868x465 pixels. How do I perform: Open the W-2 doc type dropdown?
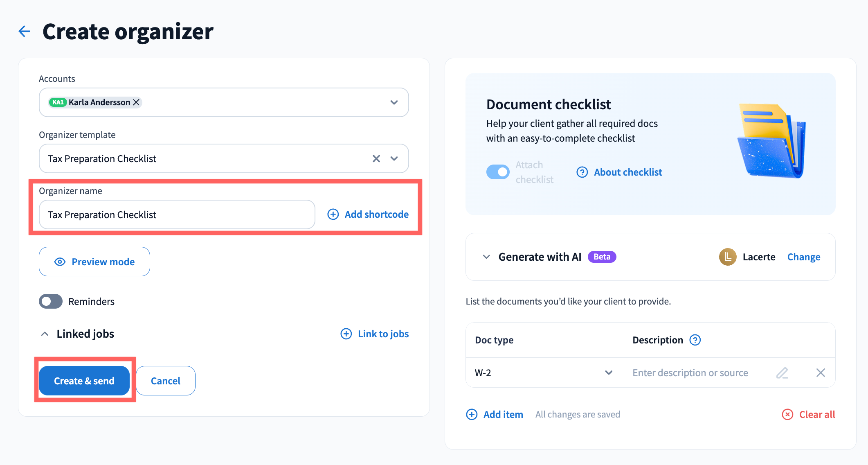click(609, 373)
